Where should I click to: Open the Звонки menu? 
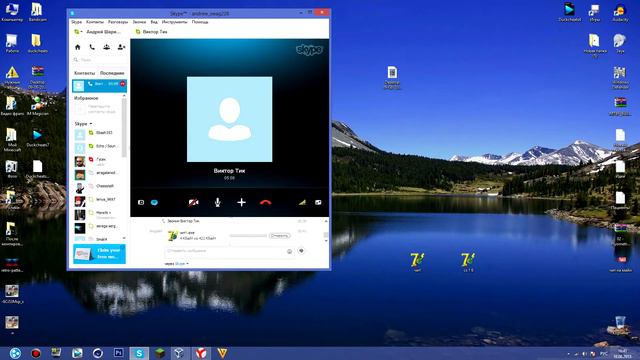point(139,22)
